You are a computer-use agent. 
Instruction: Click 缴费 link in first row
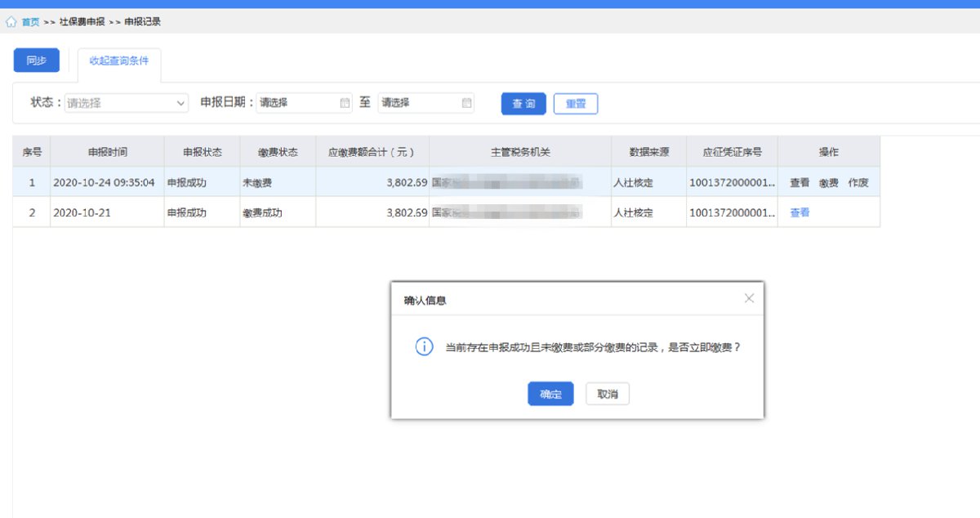[829, 183]
